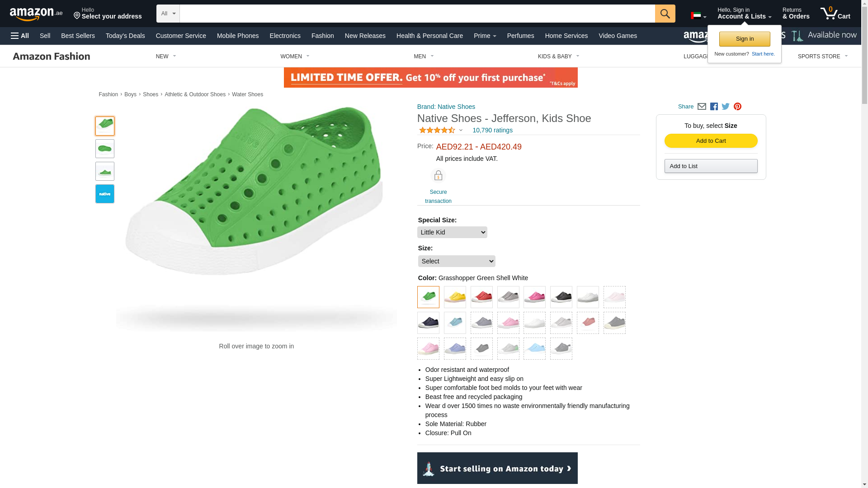868x488 pixels.
Task: Choose the black shoe color swatch
Action: point(561,297)
